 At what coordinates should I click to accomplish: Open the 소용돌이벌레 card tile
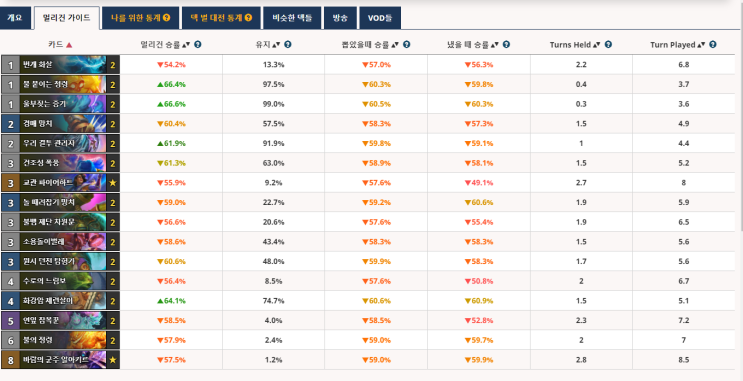pos(60,242)
